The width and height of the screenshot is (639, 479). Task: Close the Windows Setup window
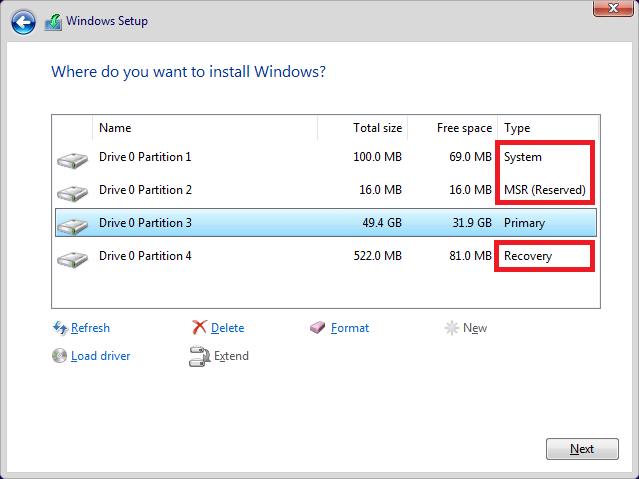point(613,8)
